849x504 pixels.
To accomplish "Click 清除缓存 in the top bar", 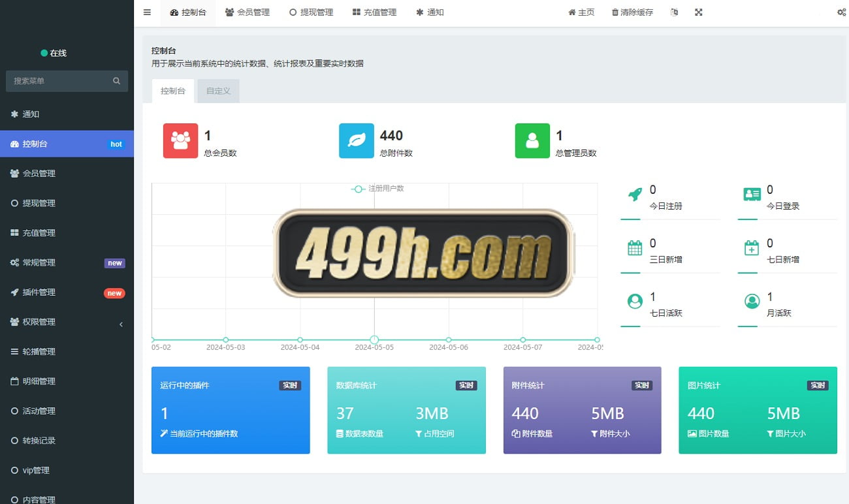I will point(632,12).
